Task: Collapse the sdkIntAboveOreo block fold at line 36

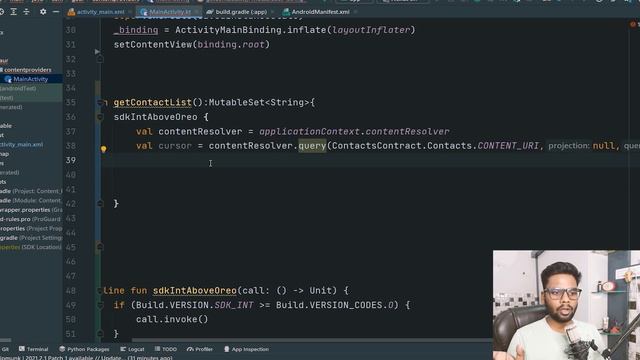Action: point(100,118)
